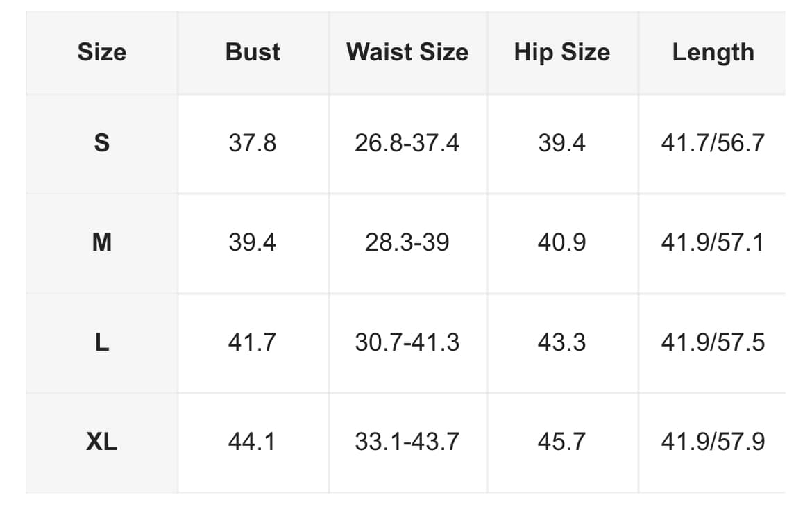Click the Waist Size column header
The width and height of the screenshot is (812, 507).
pyautogui.click(x=407, y=52)
